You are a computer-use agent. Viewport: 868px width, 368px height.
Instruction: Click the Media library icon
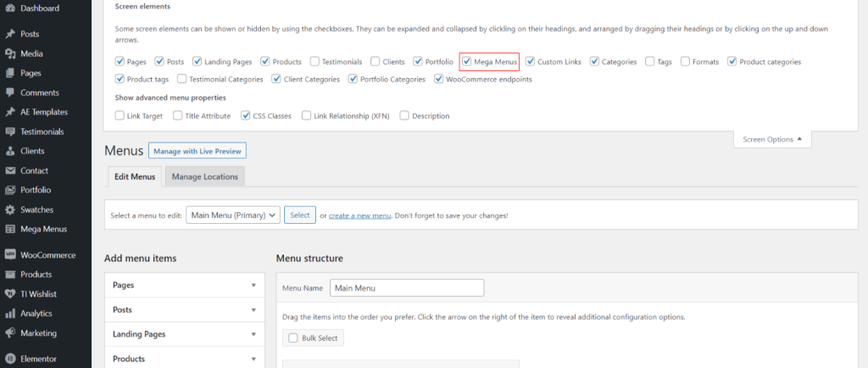click(x=10, y=53)
